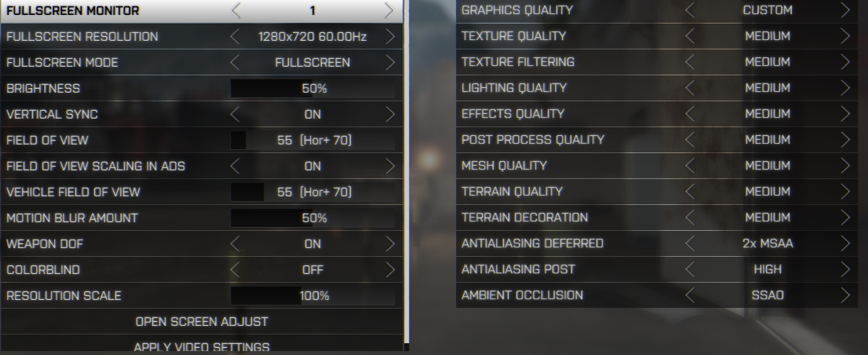The image size is (868, 355).
Task: Click the Field of View slider
Action: (x=313, y=140)
